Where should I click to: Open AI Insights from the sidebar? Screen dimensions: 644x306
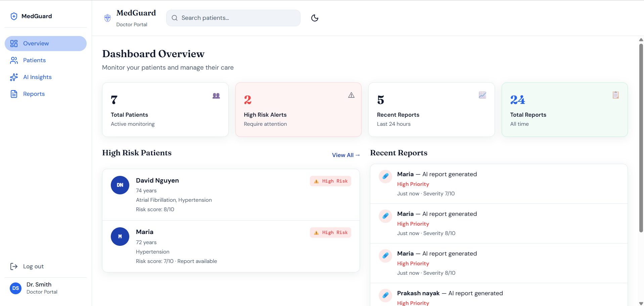click(x=46, y=77)
